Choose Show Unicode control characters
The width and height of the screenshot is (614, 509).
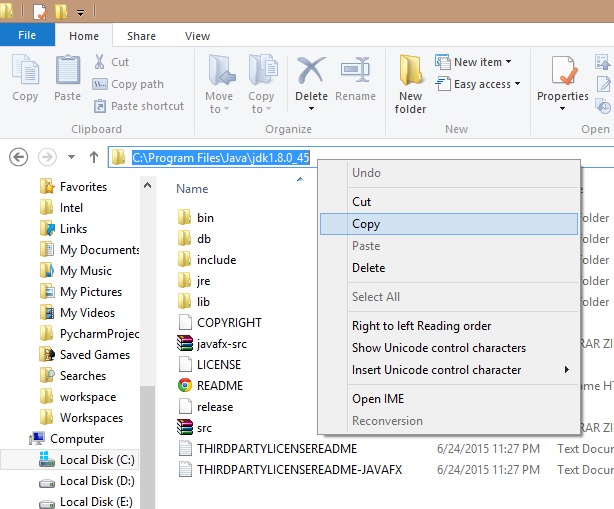click(x=449, y=348)
